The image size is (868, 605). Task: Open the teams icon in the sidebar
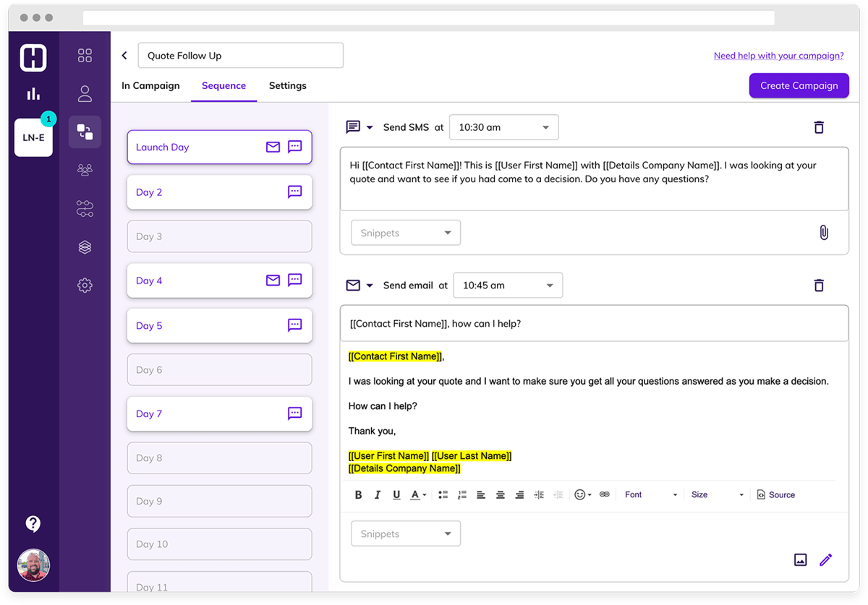(85, 169)
